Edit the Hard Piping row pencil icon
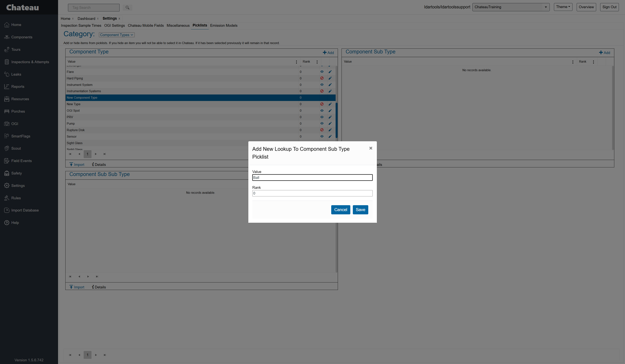 pyautogui.click(x=330, y=78)
